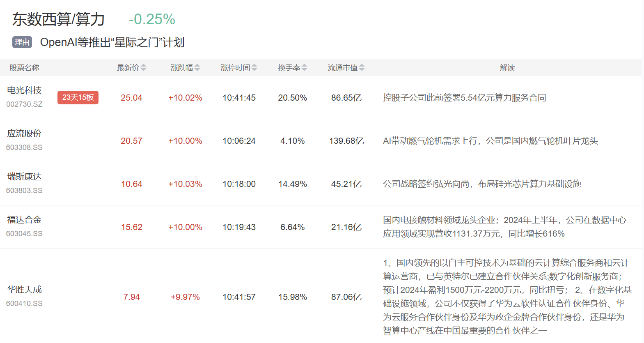Click stock code 600410.SS
The image size is (644, 343).
pos(24,304)
